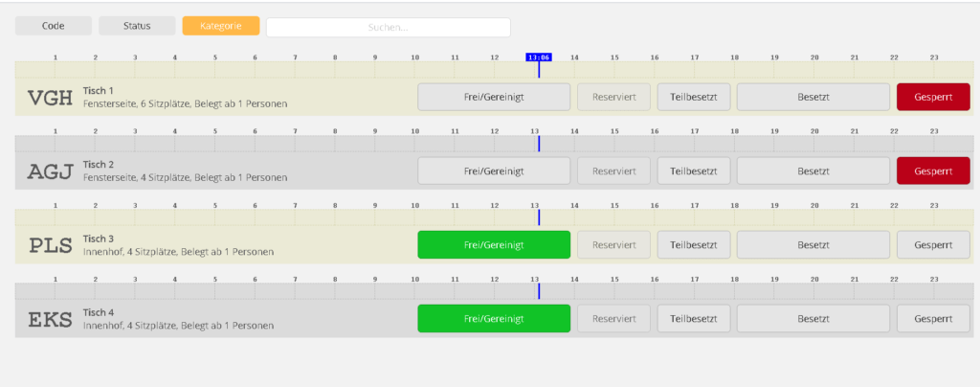Image resolution: width=980 pixels, height=387 pixels.
Task: Mark Tisch 1 as Reserviert
Action: [613, 97]
